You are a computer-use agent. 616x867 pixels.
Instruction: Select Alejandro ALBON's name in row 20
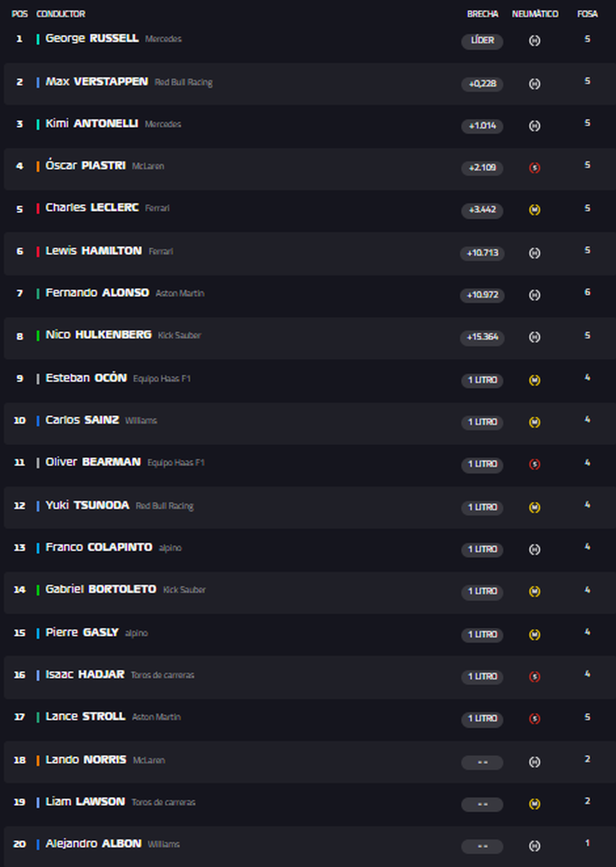(x=94, y=843)
